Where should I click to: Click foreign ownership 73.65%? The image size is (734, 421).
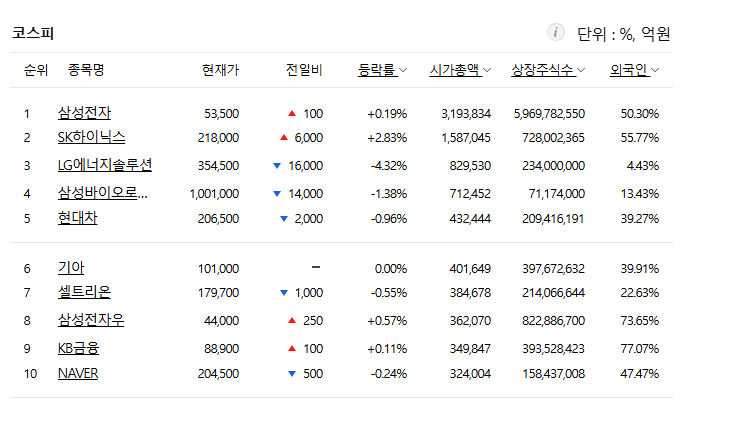click(x=639, y=321)
